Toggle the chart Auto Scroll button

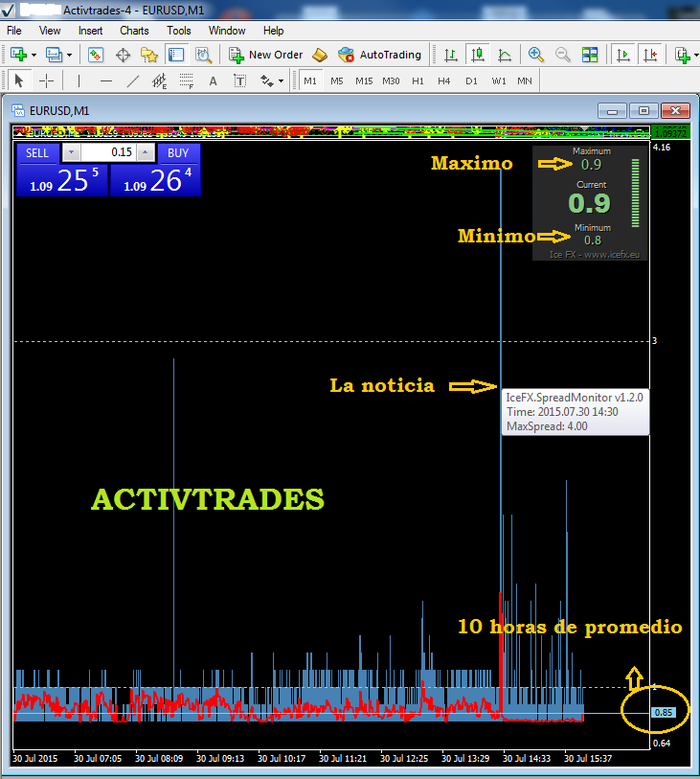point(624,55)
